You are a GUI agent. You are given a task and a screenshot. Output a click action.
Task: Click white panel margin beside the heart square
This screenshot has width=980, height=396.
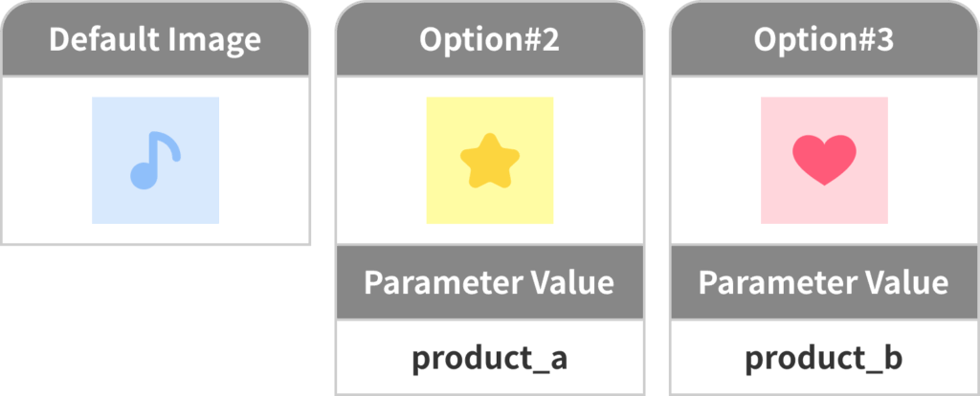click(x=718, y=160)
